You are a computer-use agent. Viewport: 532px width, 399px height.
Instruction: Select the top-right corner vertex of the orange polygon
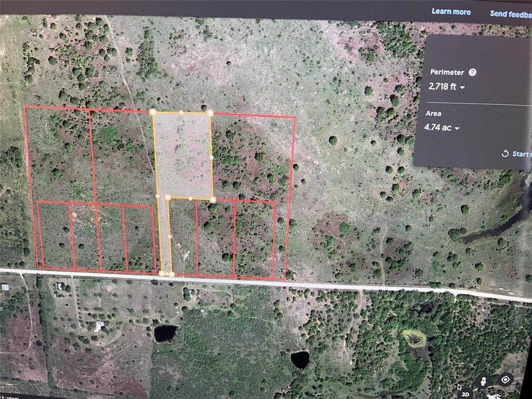210,113
